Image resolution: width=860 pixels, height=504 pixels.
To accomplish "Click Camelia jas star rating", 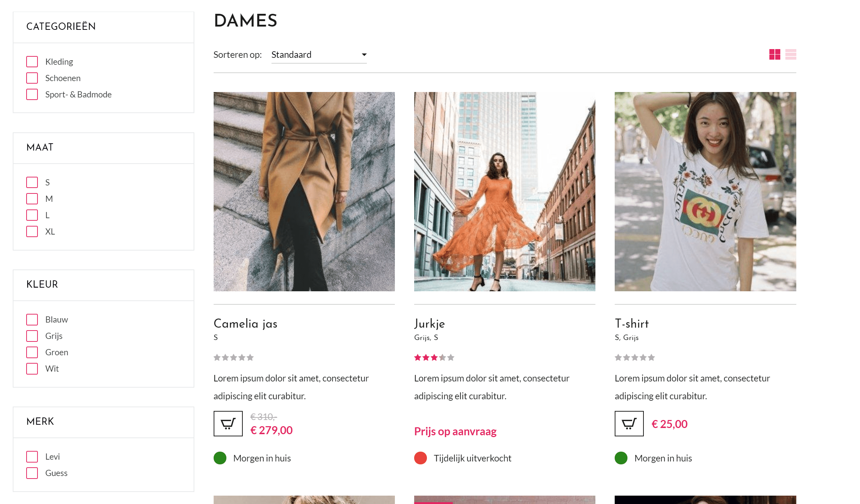I will (x=233, y=357).
